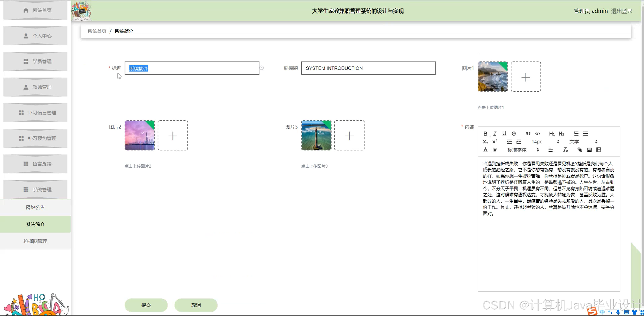
Task: Toggle underline formatting in the editor
Action: tap(504, 134)
